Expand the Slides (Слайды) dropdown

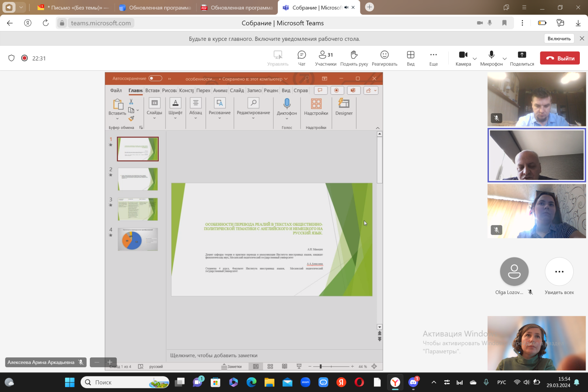click(154, 118)
